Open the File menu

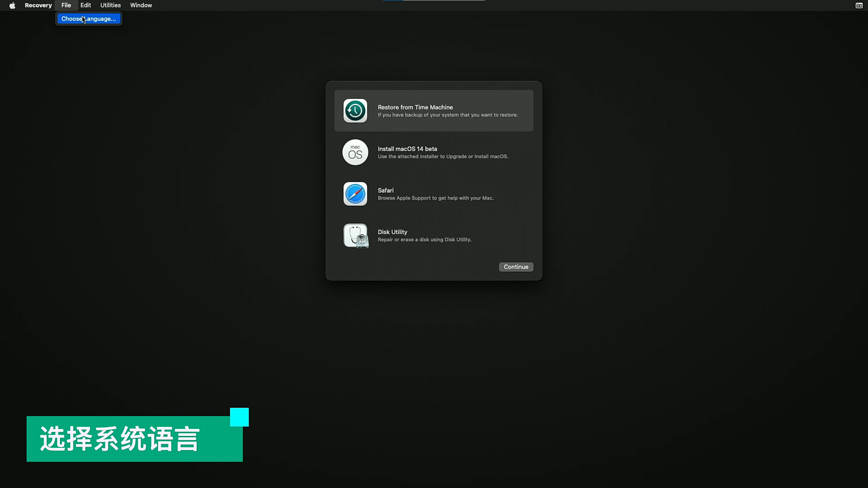(66, 5)
